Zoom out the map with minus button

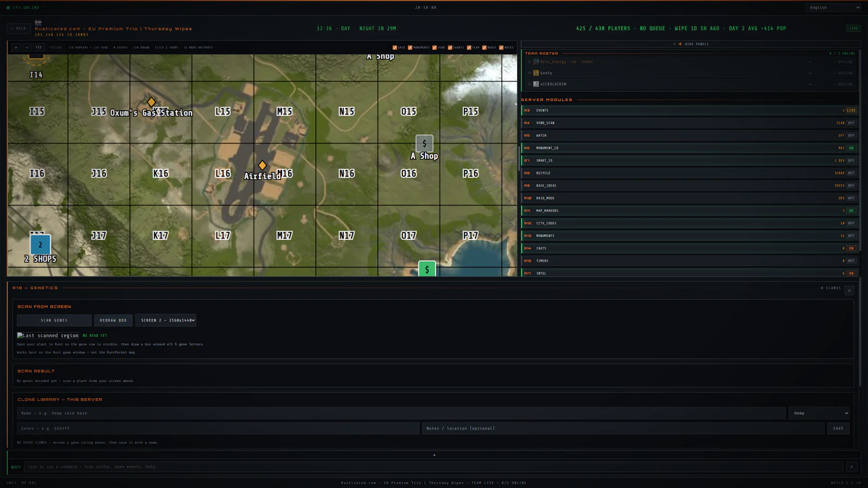27,47
